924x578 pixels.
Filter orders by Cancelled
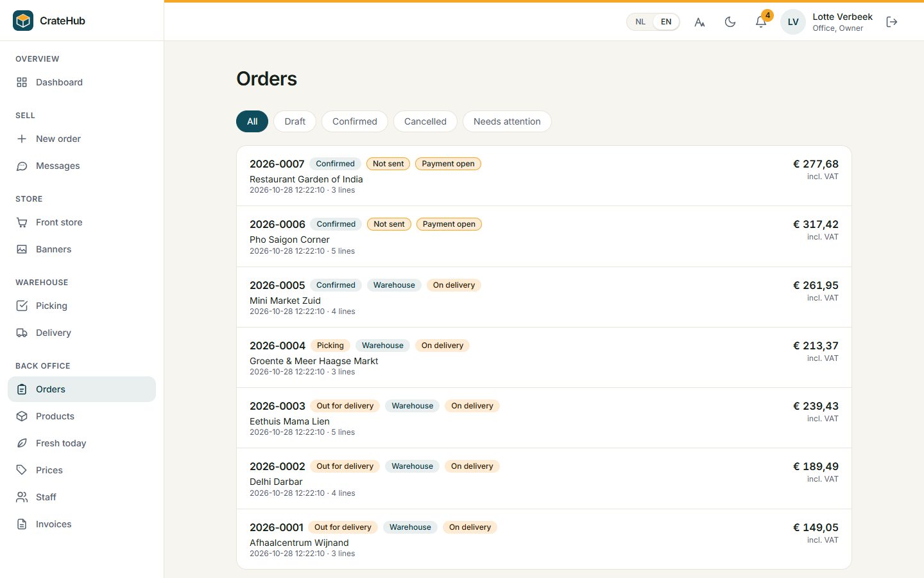pyautogui.click(x=425, y=121)
